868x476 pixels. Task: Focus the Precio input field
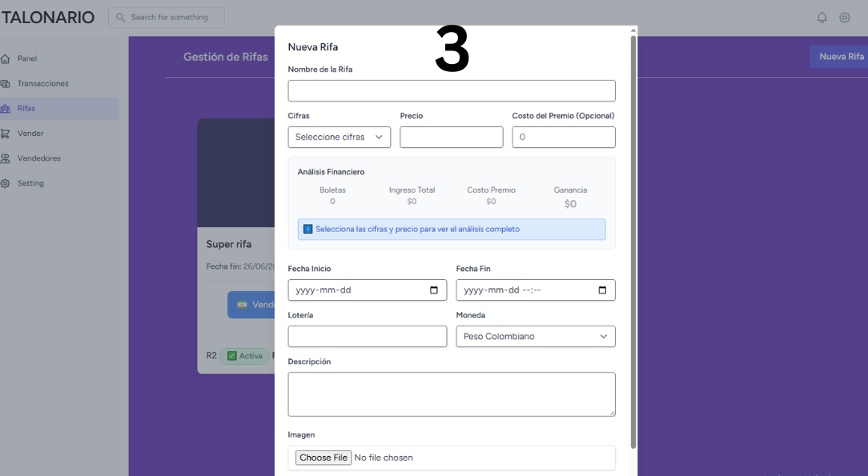pos(451,138)
